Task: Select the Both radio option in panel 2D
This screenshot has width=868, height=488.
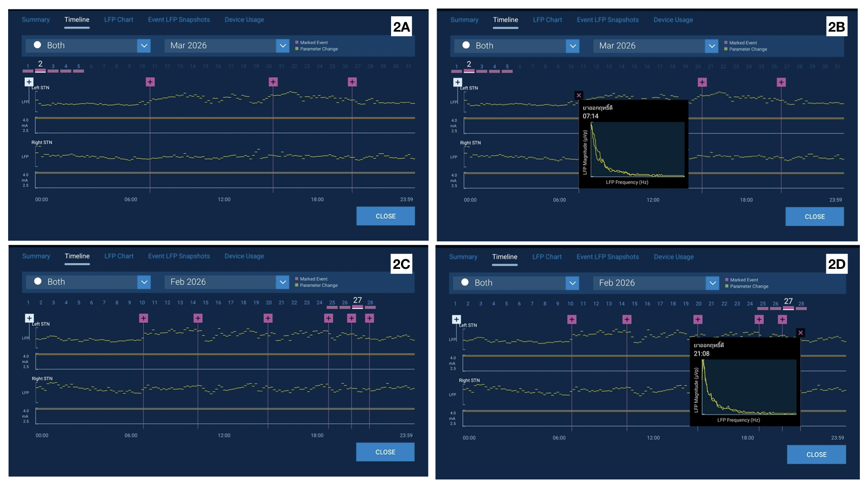Action: click(x=465, y=282)
